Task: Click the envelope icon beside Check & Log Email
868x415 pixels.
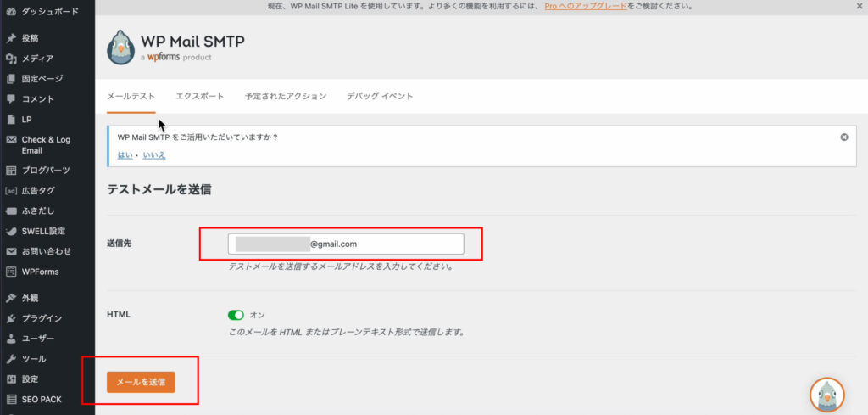Action: tap(11, 140)
